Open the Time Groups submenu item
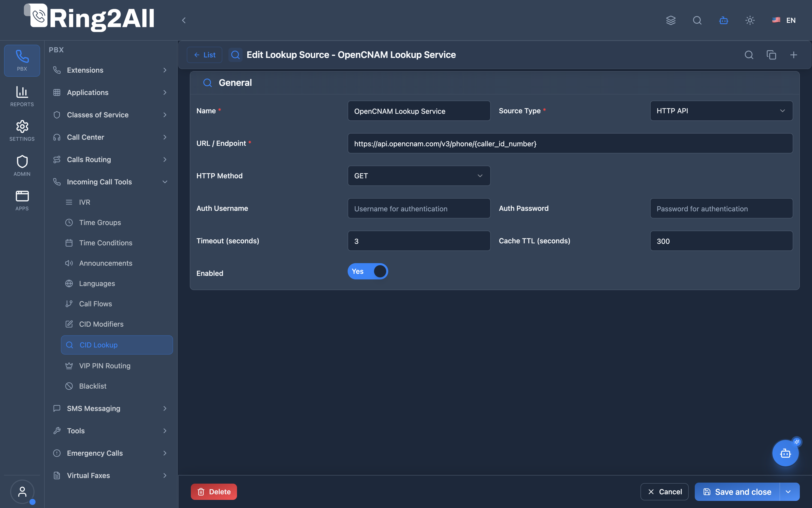812x508 pixels. click(x=117, y=223)
